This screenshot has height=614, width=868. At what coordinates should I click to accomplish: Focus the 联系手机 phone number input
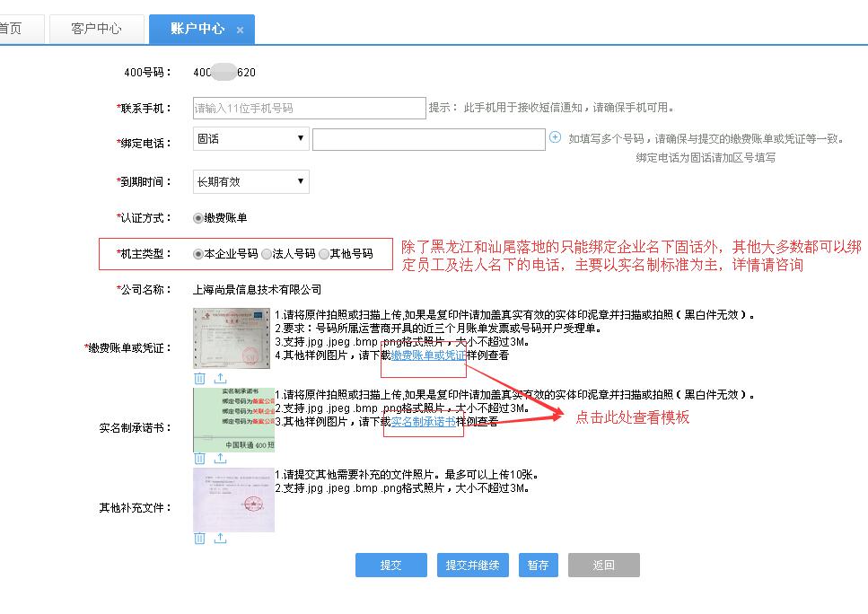309,108
